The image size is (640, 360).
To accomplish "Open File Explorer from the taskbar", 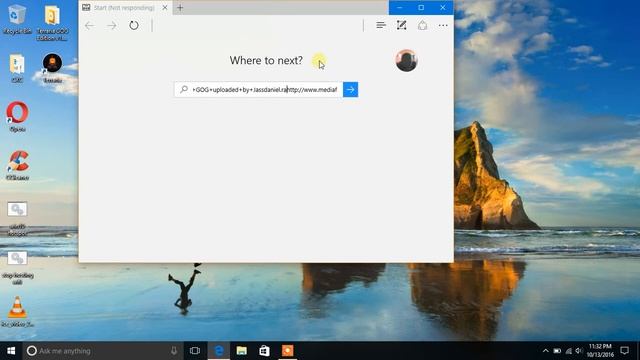I will coord(242,351).
